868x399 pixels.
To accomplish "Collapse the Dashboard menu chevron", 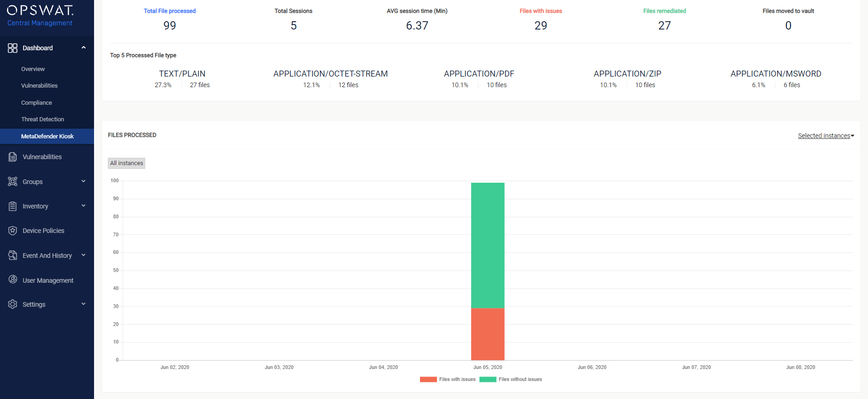I will [x=83, y=48].
